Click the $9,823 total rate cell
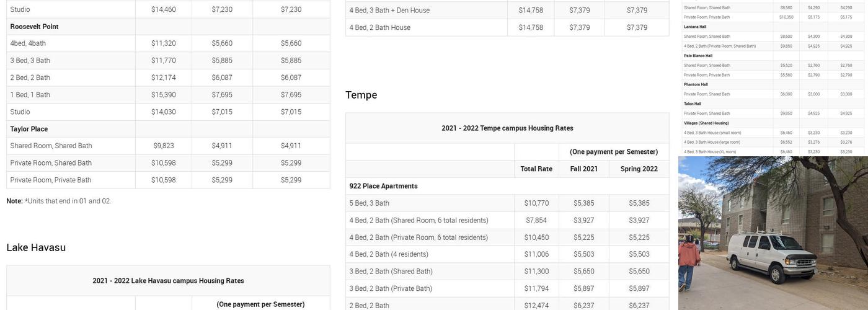The width and height of the screenshot is (868, 310). (x=164, y=146)
